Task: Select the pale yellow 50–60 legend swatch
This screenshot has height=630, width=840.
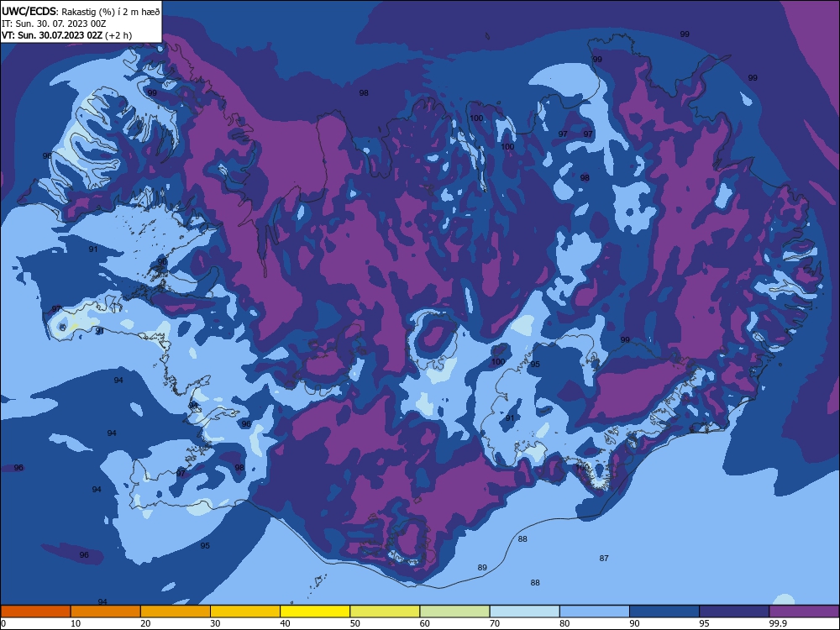Action: [x=386, y=612]
